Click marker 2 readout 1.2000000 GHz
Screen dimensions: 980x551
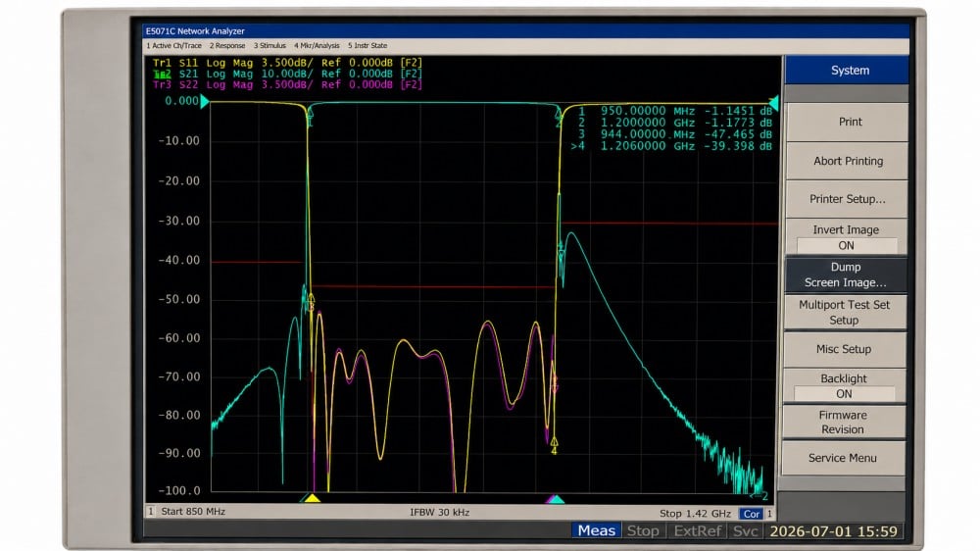[675, 123]
